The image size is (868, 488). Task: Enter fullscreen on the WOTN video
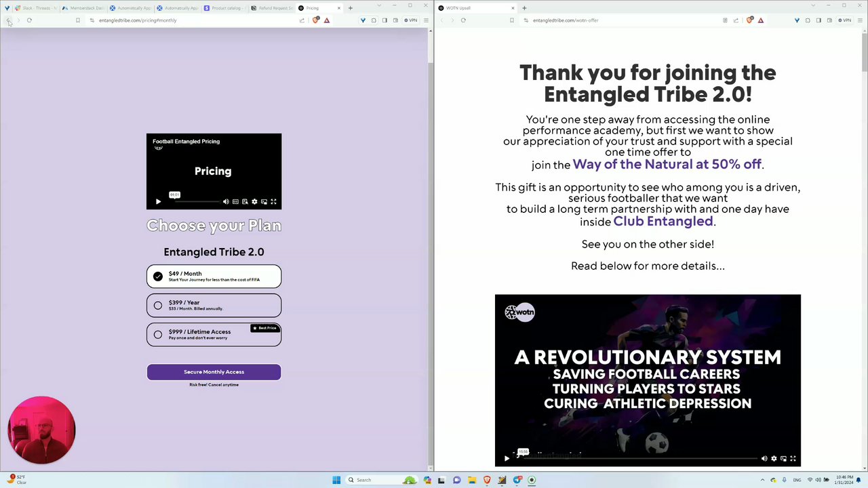click(x=793, y=458)
